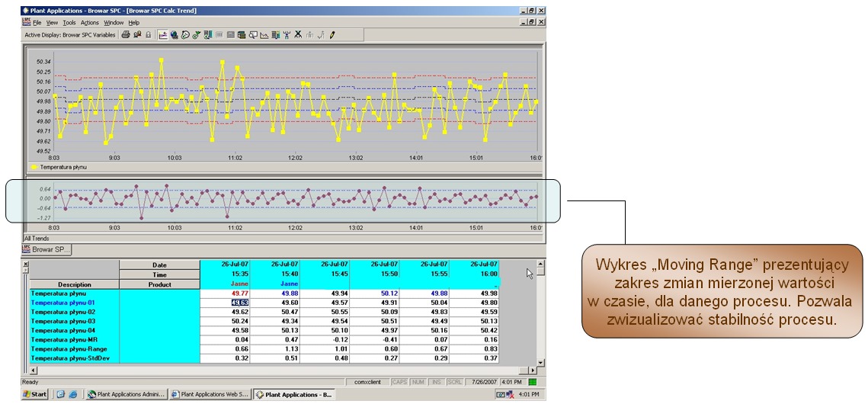Screen dimensions: 868x404
Task: Click the Product header cell
Action: tap(159, 284)
